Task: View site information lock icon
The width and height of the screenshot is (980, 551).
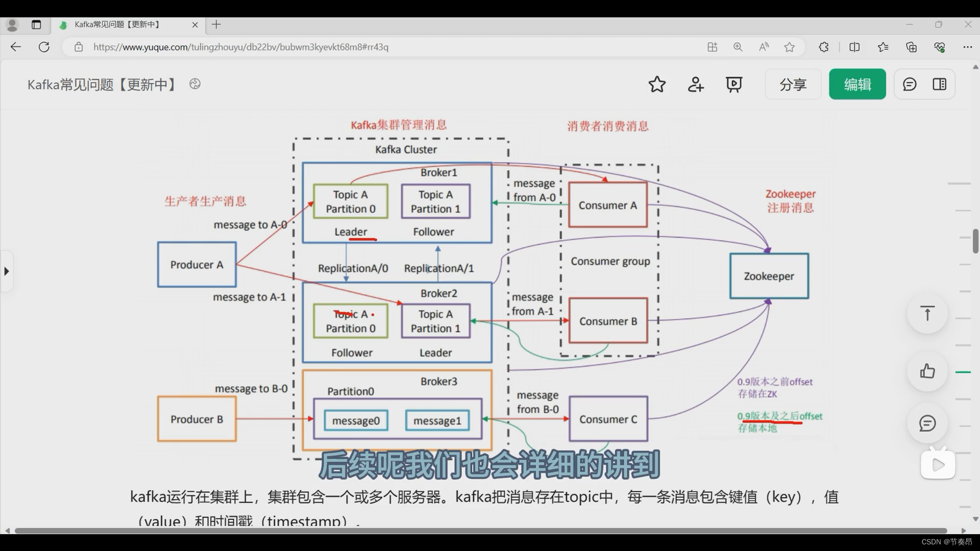Action: tap(79, 47)
